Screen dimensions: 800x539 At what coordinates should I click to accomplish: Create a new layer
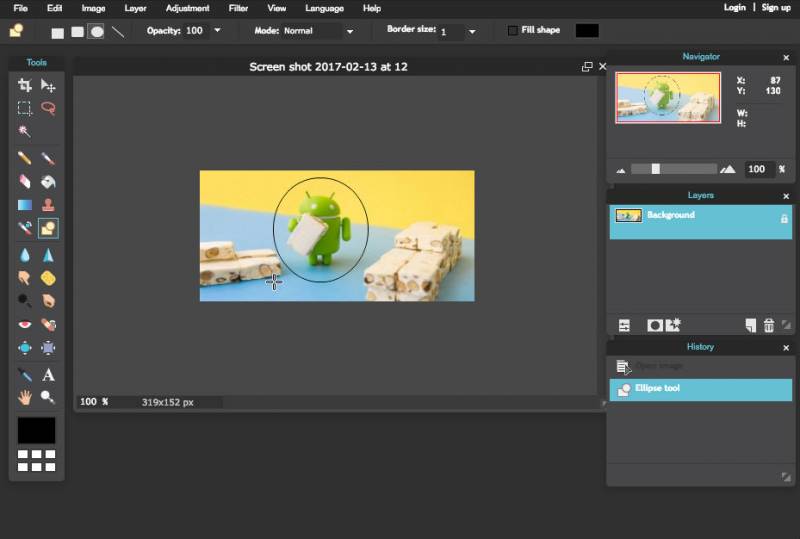pyautogui.click(x=751, y=325)
